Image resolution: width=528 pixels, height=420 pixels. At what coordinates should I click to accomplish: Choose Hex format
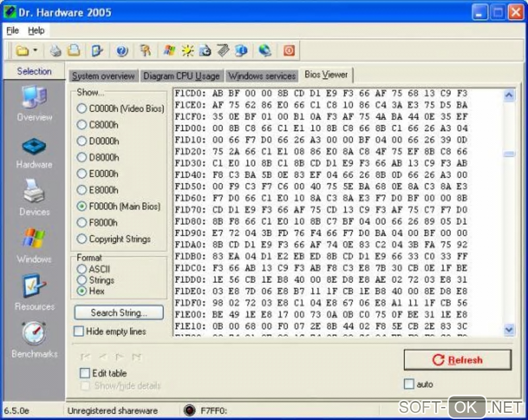(x=81, y=291)
